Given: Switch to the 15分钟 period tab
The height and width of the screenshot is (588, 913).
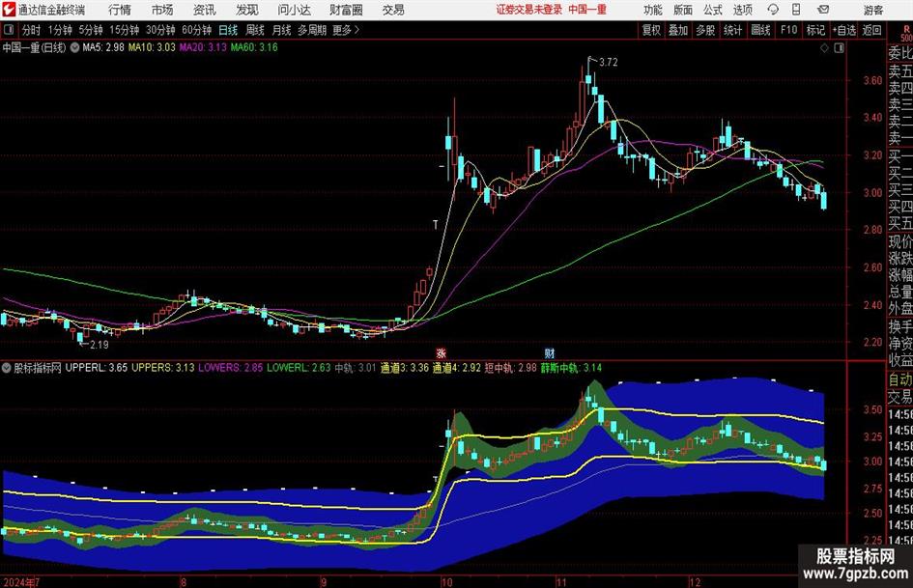Looking at the screenshot, I should pyautogui.click(x=125, y=30).
